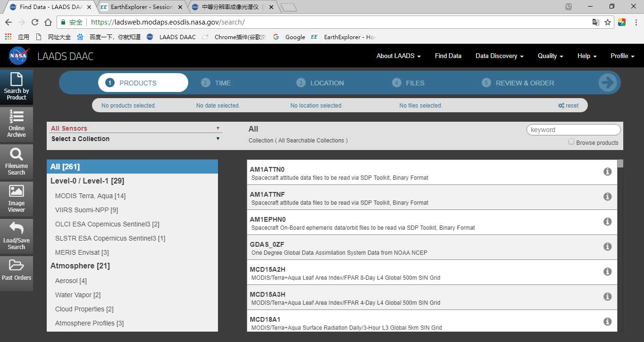Open Load/Save Search sidebar icon
Viewport: 644px width, 342px height.
pos(17,236)
